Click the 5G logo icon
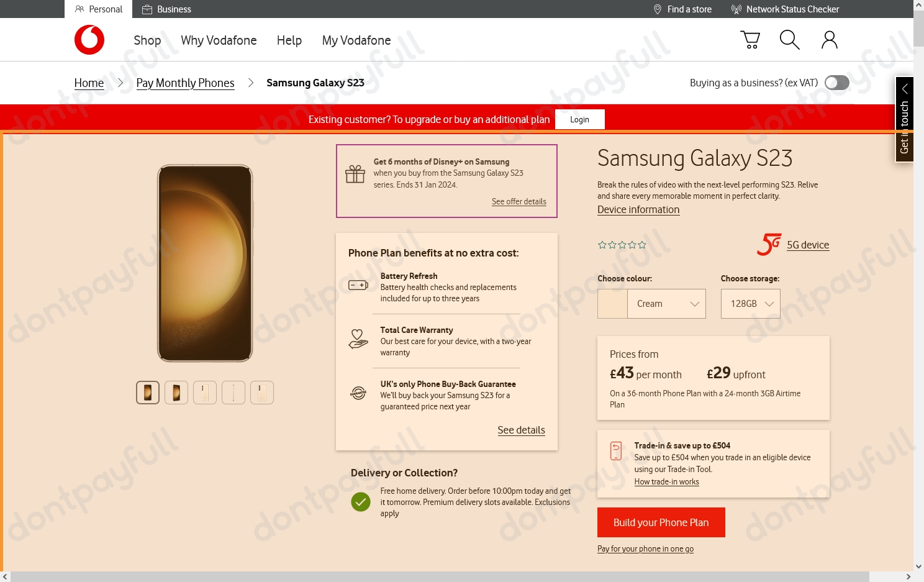 pos(769,244)
